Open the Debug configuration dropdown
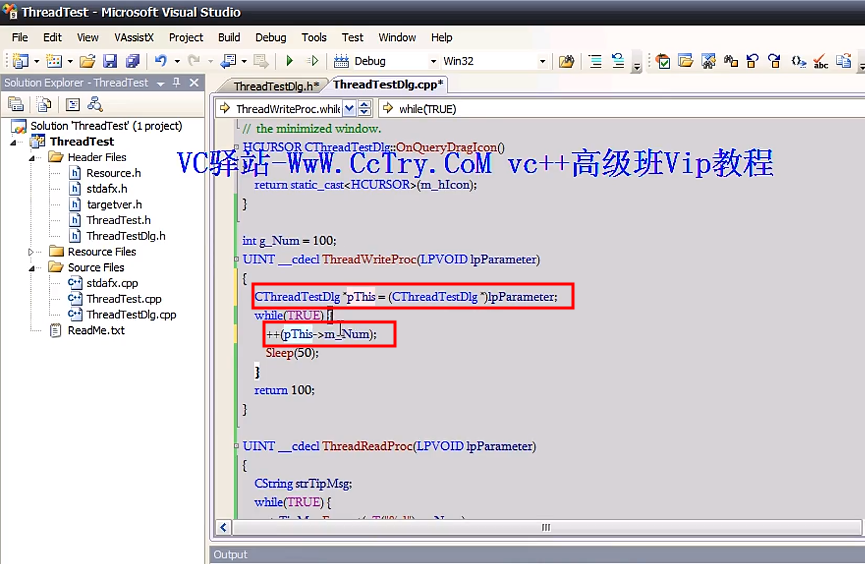865x564 pixels. point(434,61)
